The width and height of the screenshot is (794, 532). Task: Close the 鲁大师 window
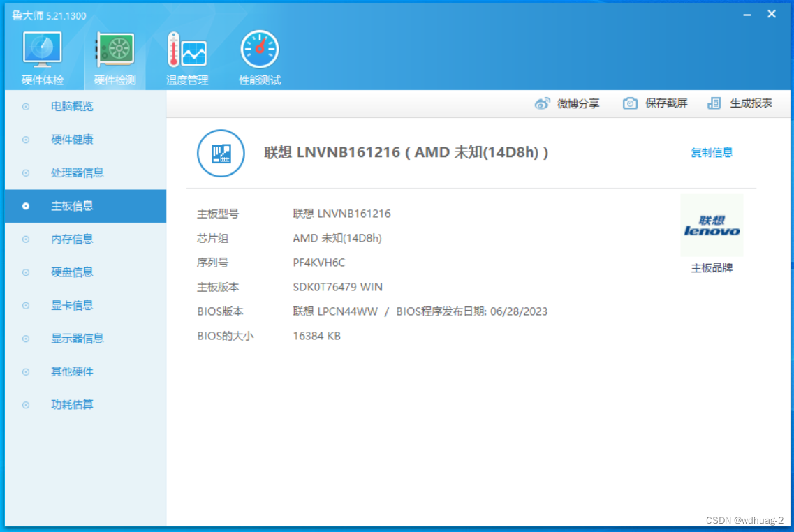click(x=771, y=14)
